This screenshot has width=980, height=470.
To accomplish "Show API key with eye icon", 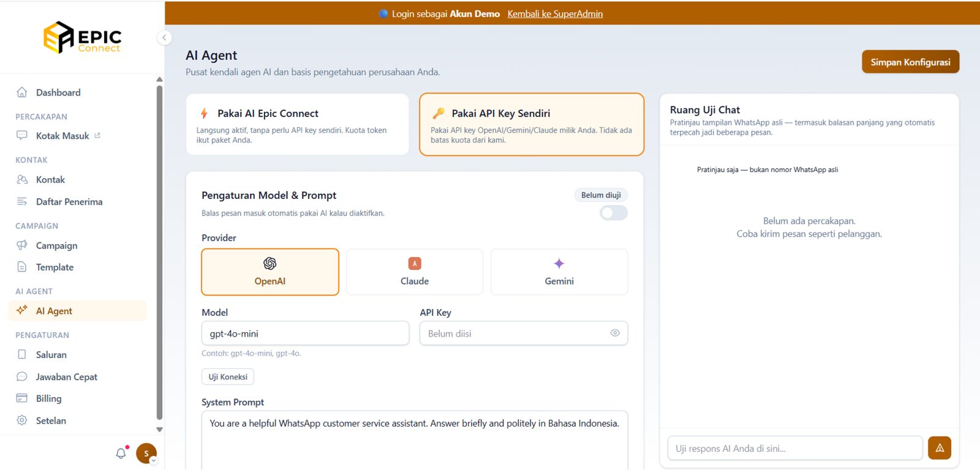I will coord(615,333).
